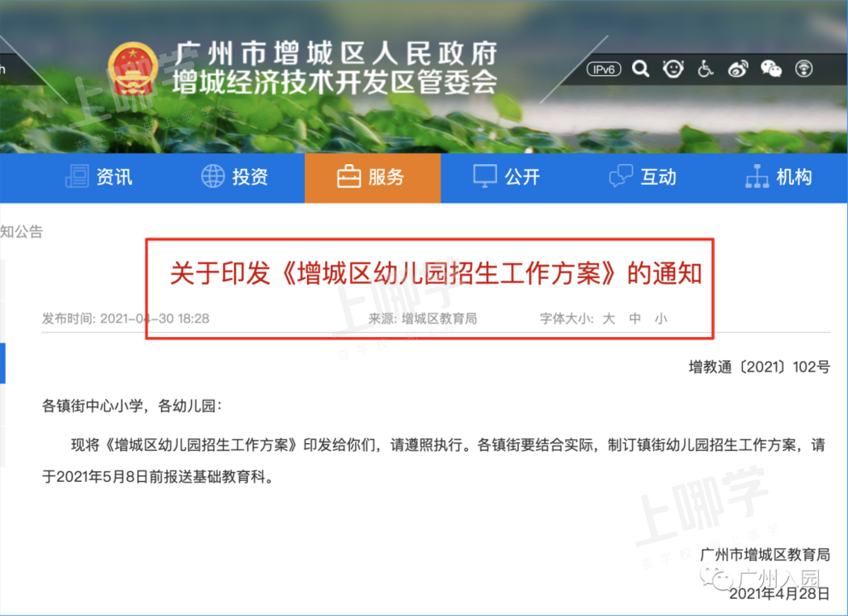Click the 增城区幼儿园招生工作方案 notice title
This screenshot has height=616, width=848.
[x=436, y=273]
